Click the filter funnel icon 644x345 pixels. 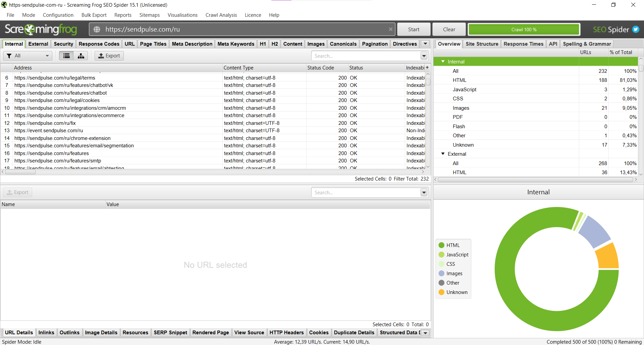(9, 56)
